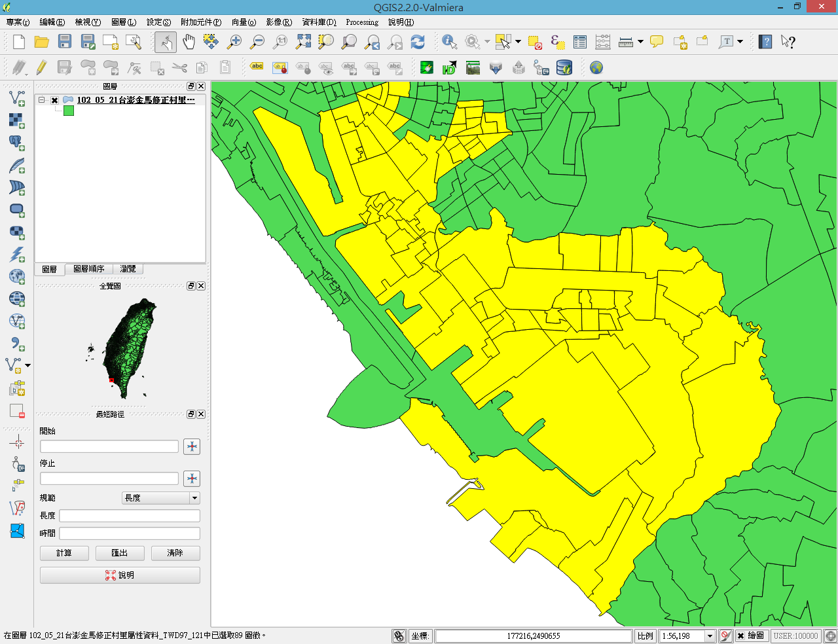The width and height of the screenshot is (838, 644).
Task: Open the 向量 (Vector) menu
Action: point(244,22)
